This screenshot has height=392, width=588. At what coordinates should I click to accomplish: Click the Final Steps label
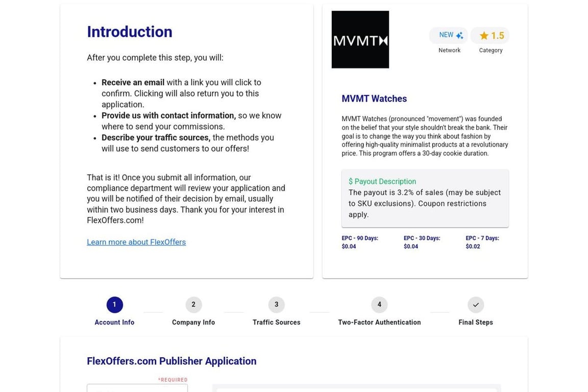click(x=476, y=322)
